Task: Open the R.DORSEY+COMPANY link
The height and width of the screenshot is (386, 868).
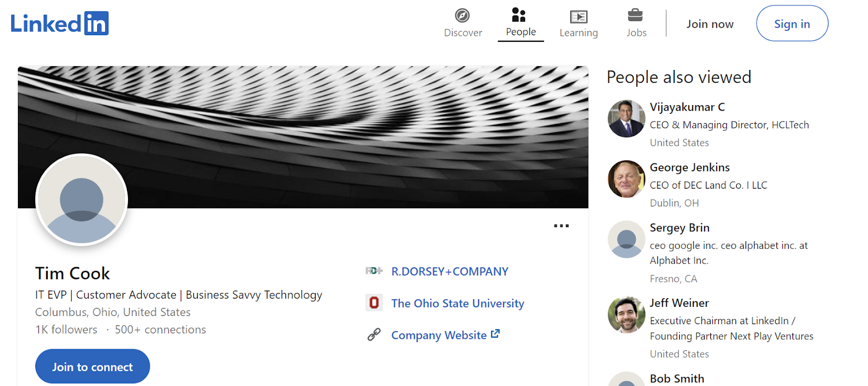Action: pos(450,271)
